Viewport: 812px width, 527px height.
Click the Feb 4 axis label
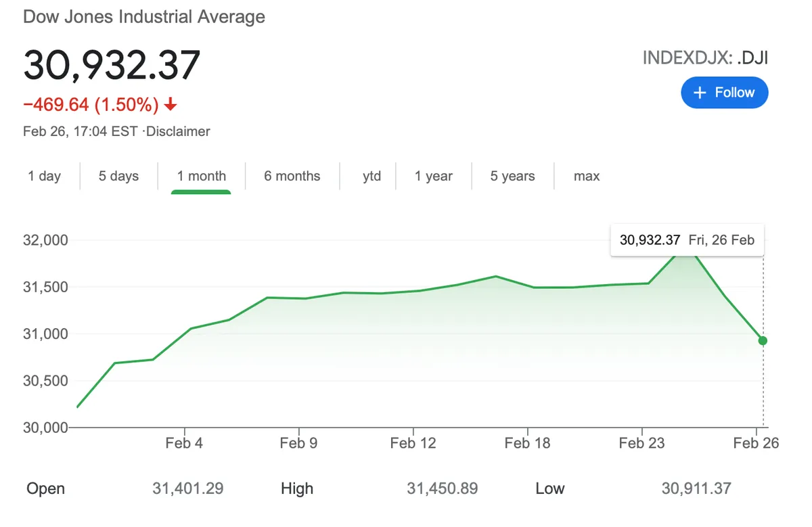[x=184, y=444]
